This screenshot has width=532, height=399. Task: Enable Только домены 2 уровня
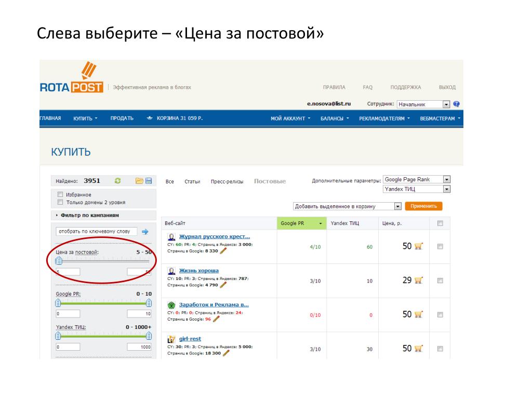coord(60,202)
